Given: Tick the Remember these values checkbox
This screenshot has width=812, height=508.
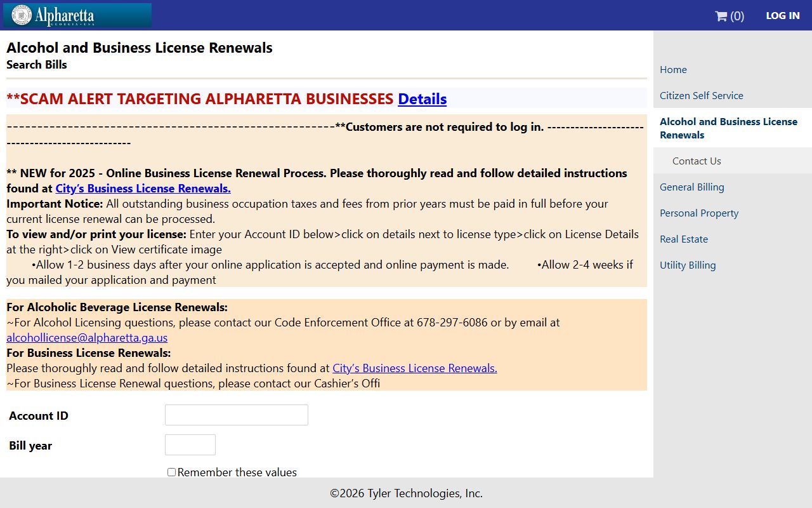Looking at the screenshot, I should (171, 472).
